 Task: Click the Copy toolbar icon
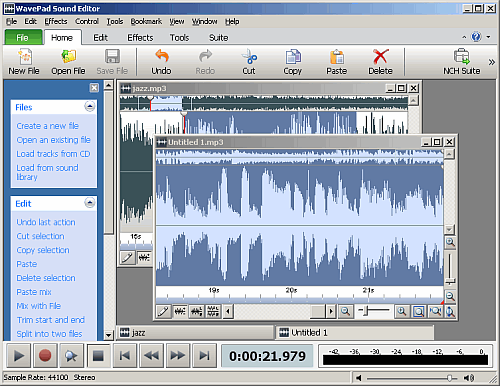click(293, 57)
